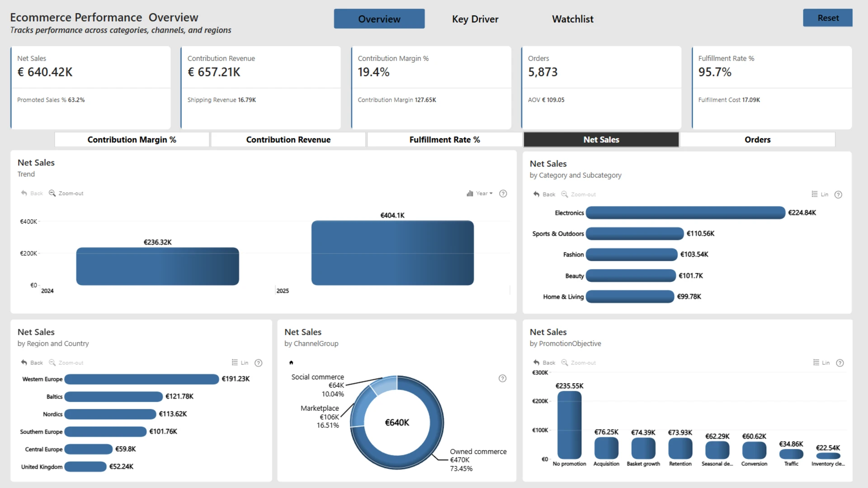Switch to the Key Driver page

(x=475, y=19)
